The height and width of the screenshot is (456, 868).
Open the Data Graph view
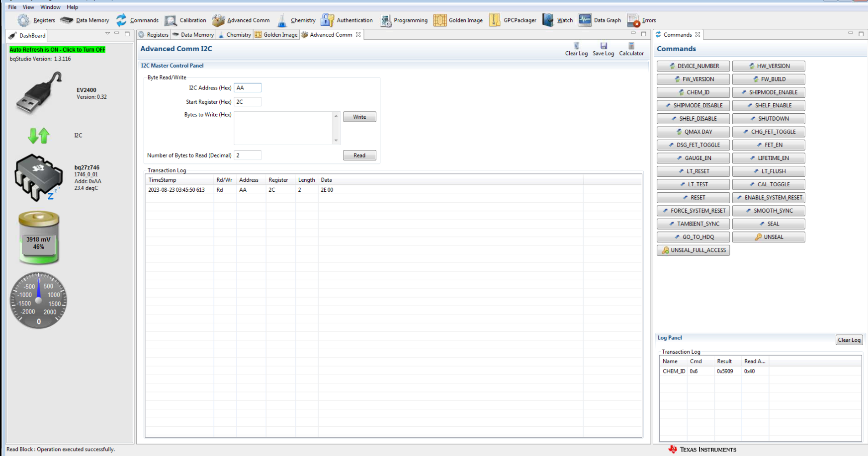[600, 20]
